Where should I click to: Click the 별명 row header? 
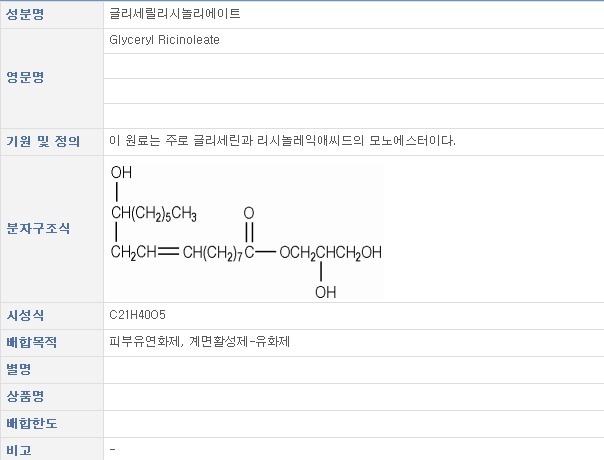click(x=19, y=369)
